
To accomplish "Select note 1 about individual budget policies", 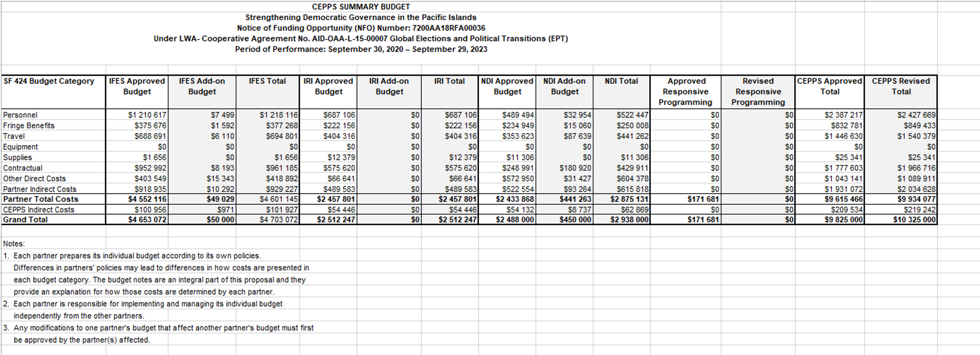I will [x=132, y=256].
